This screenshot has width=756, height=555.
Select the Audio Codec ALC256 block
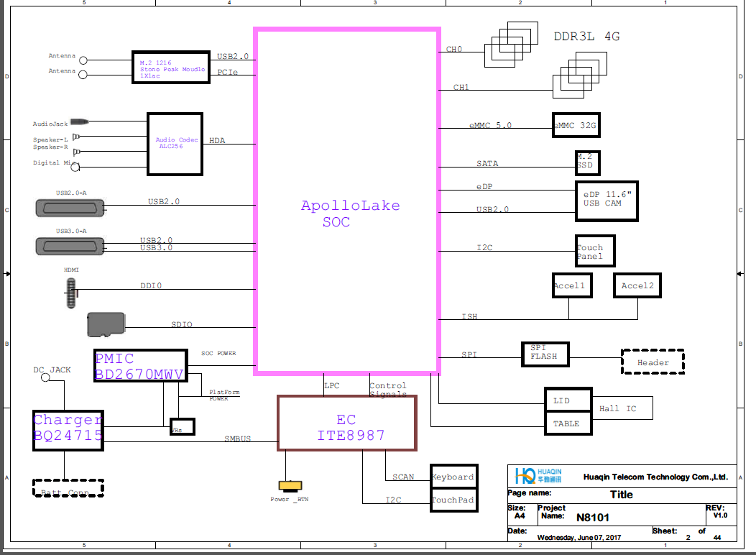175,145
